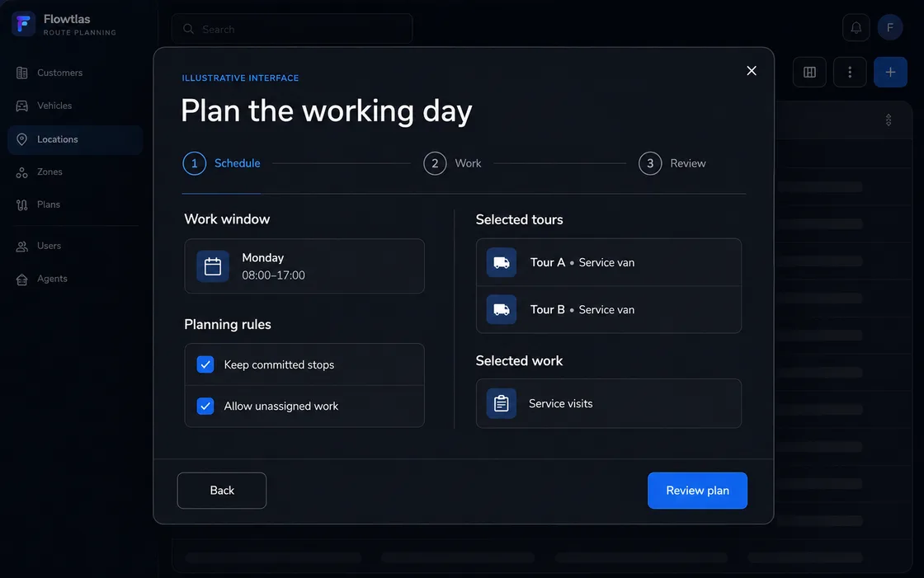The width and height of the screenshot is (924, 578).
Task: Select the Tour B Service van row
Action: tap(608, 310)
